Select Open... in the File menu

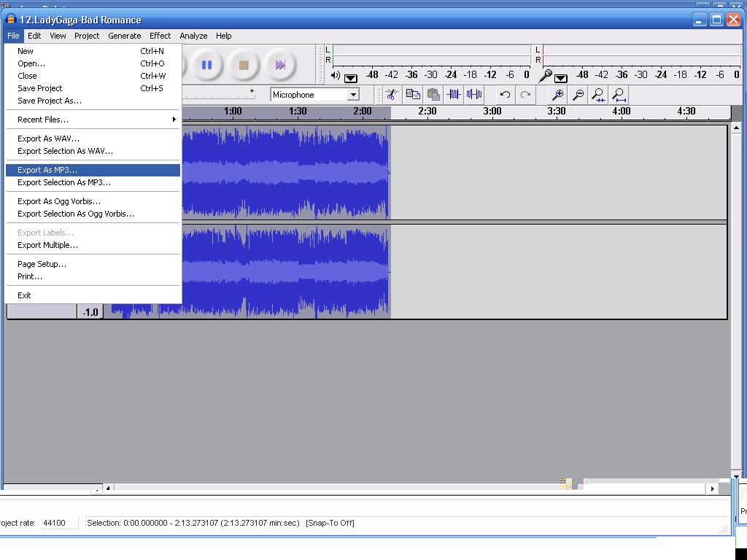pyautogui.click(x=93, y=63)
